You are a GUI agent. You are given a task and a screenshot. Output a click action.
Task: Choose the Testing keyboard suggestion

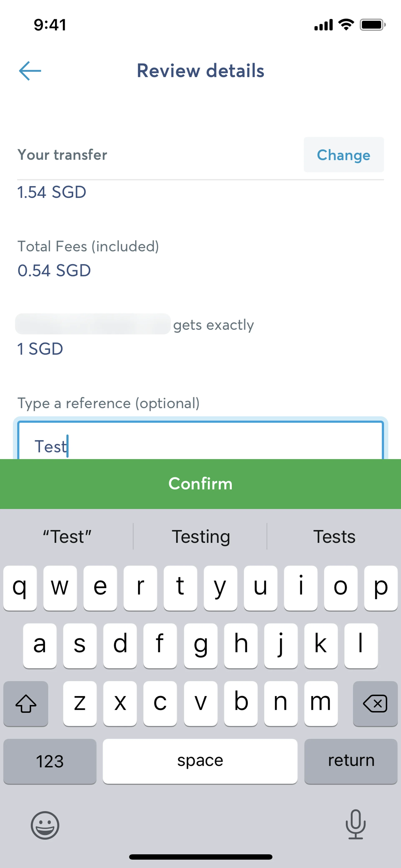coord(201,536)
